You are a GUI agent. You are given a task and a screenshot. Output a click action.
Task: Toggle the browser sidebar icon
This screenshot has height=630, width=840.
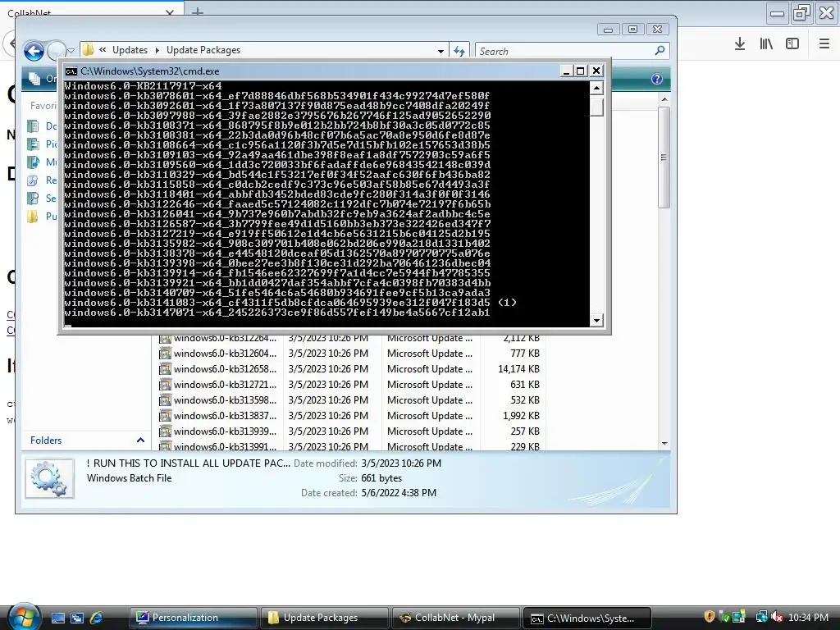[792, 44]
